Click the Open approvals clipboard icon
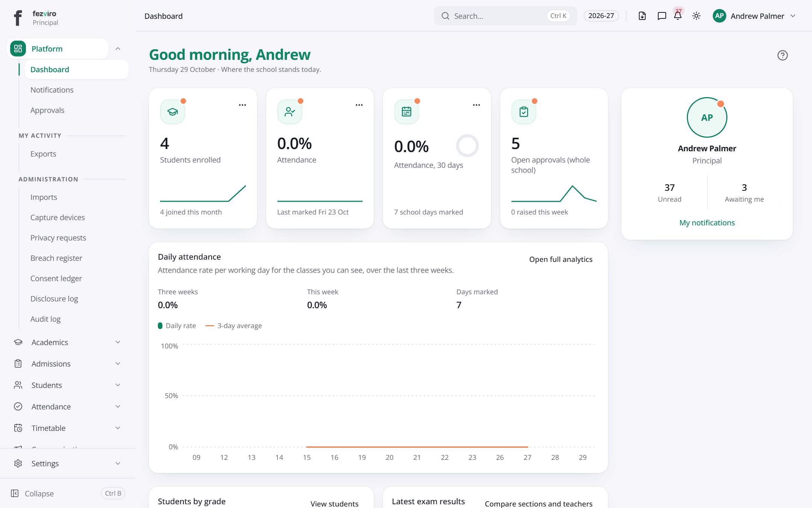 (524, 112)
